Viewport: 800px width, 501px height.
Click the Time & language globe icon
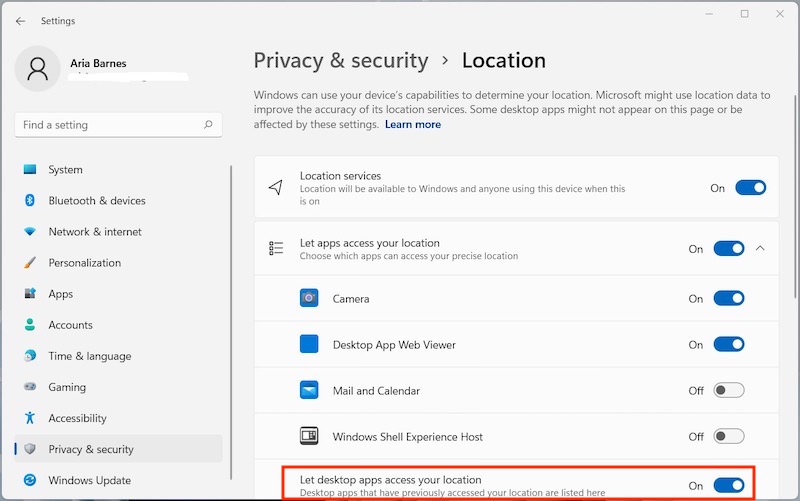30,356
